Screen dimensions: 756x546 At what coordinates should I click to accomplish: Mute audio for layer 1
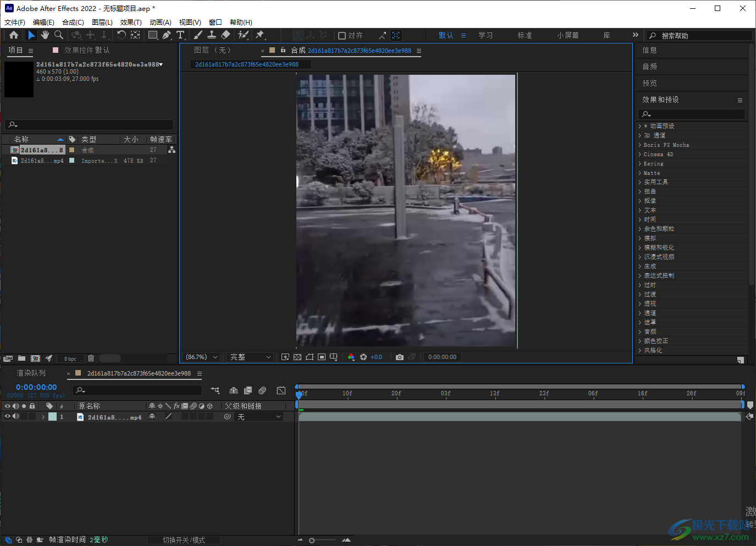click(x=16, y=416)
